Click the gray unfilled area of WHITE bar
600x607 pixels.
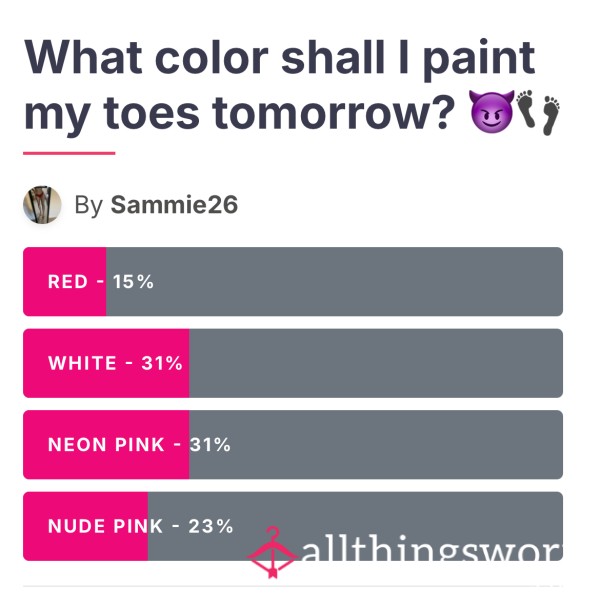pyautogui.click(x=376, y=363)
